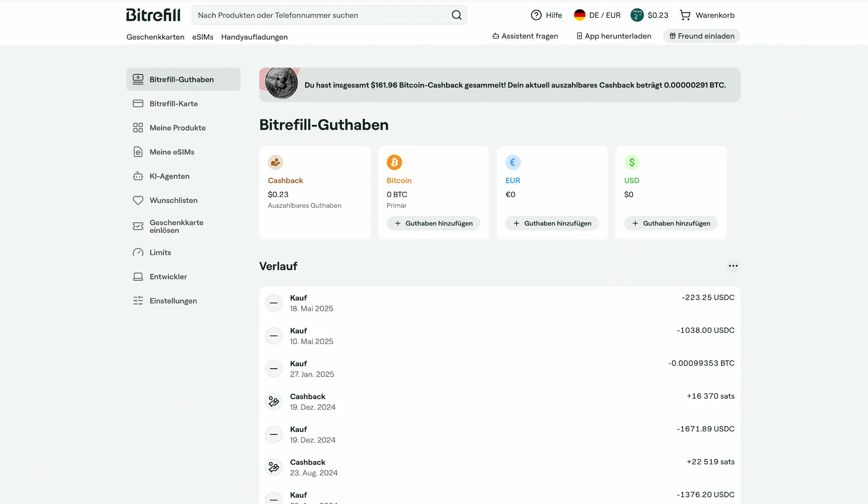This screenshot has width=868, height=504.
Task: Click the Bitrefill logo
Action: click(x=153, y=15)
